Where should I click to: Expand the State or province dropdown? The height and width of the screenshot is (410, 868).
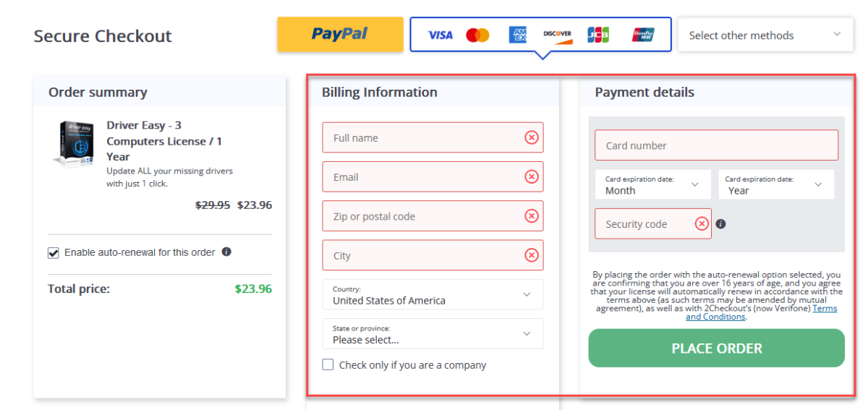(x=433, y=333)
